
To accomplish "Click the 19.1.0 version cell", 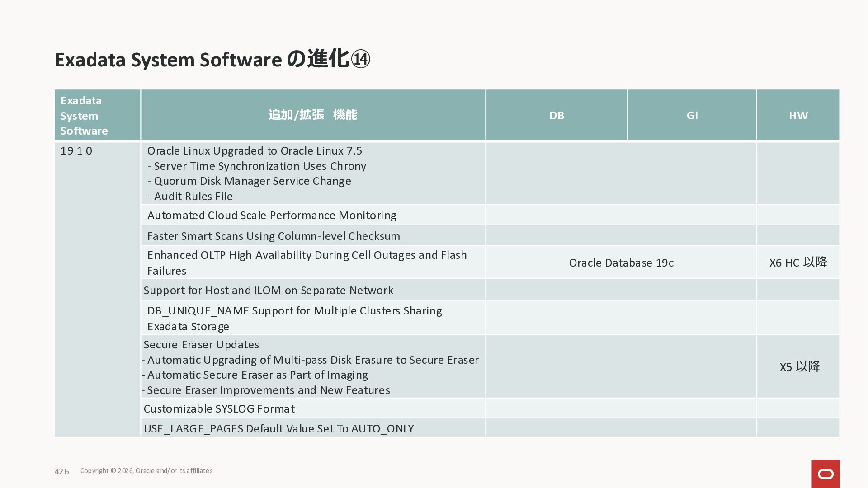I will (x=76, y=151).
